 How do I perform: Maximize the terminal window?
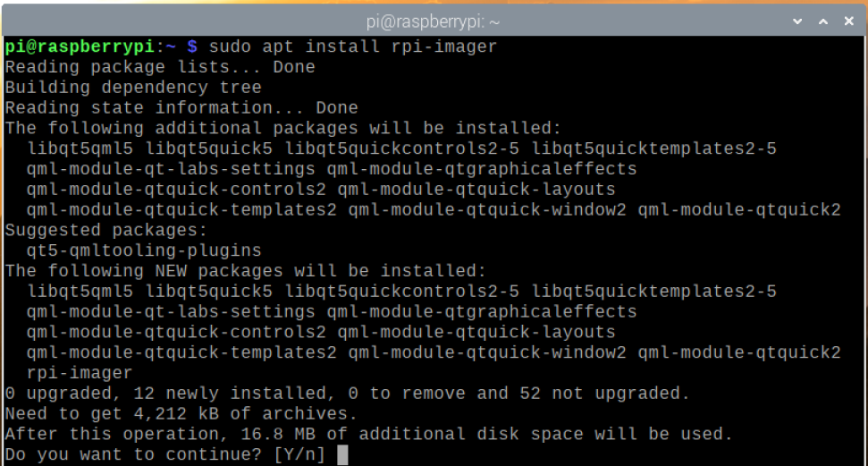(822, 19)
